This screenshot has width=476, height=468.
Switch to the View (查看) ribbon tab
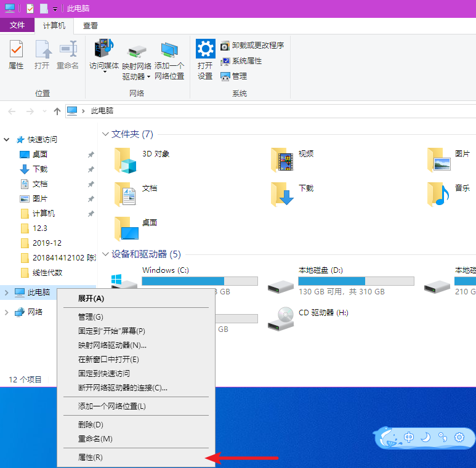click(91, 26)
